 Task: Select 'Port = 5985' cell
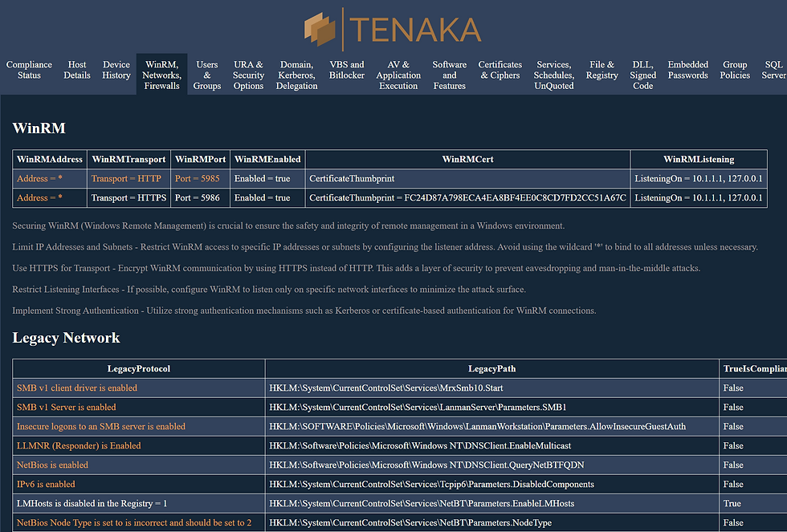(x=200, y=178)
